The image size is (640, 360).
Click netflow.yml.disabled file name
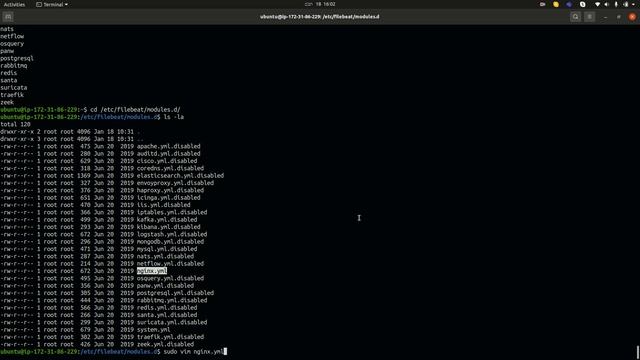click(x=170, y=264)
